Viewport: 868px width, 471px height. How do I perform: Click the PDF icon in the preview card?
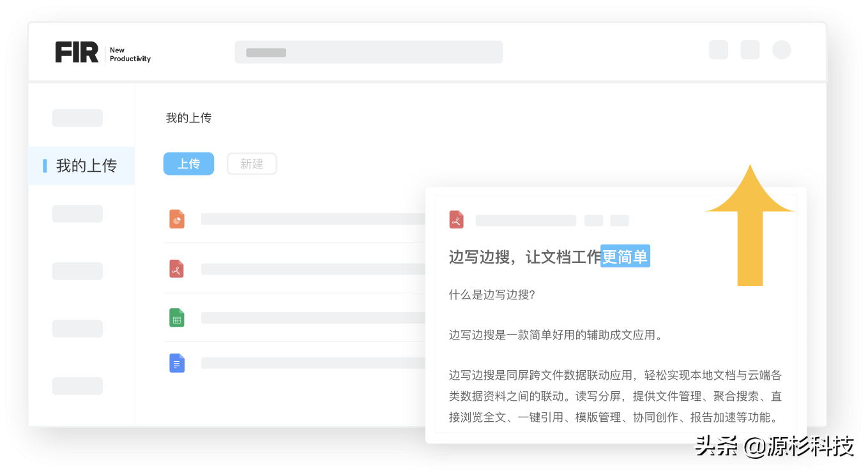tap(456, 220)
